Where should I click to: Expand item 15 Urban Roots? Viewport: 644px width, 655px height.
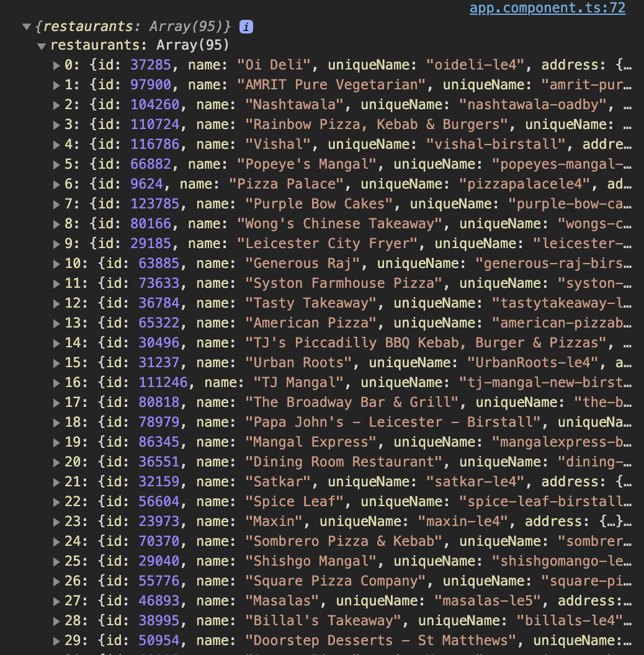click(56, 363)
